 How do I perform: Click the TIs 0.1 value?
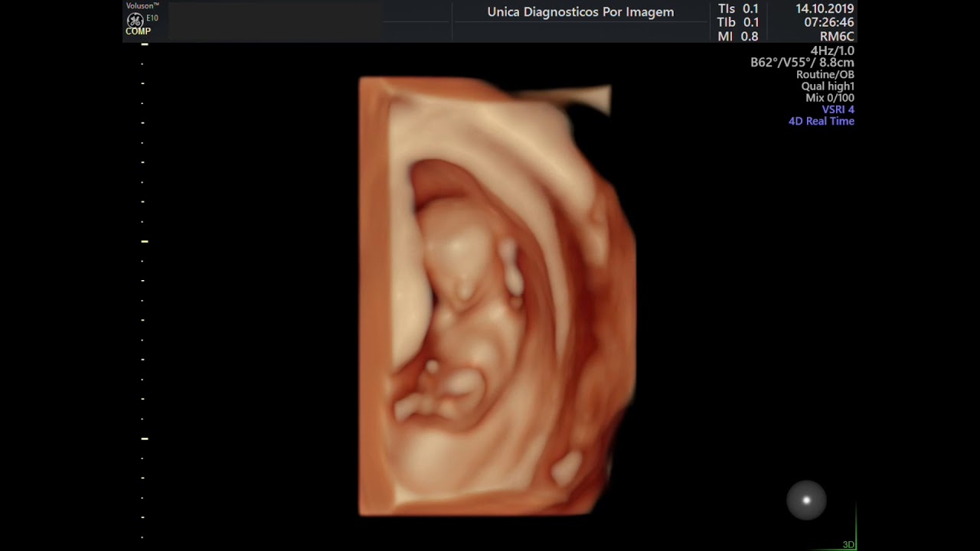(738, 9)
